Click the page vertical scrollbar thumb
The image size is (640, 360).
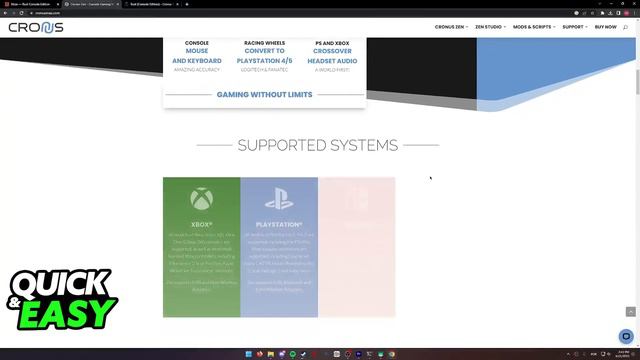638,82
